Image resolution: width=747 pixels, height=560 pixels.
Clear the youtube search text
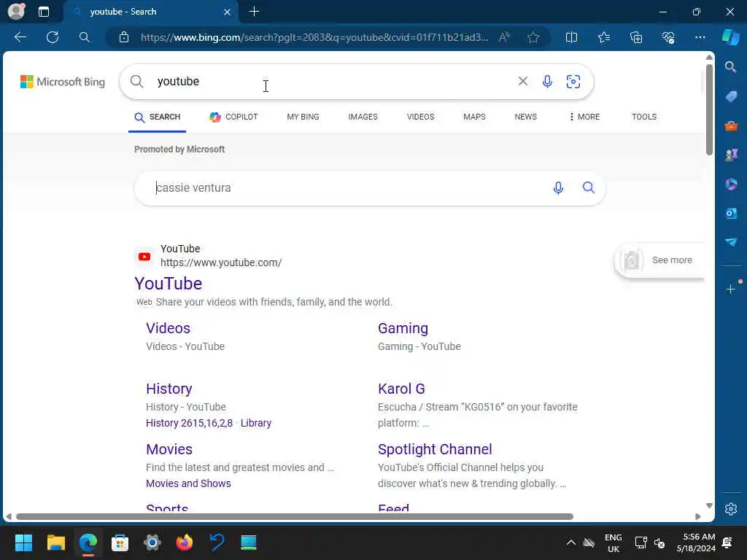pyautogui.click(x=522, y=82)
